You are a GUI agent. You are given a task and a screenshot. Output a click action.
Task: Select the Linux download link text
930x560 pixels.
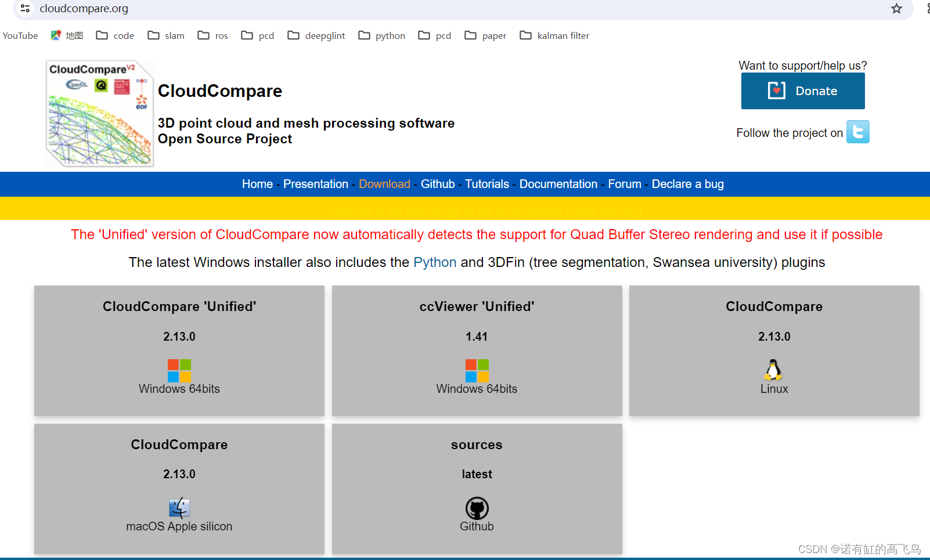[x=774, y=389]
